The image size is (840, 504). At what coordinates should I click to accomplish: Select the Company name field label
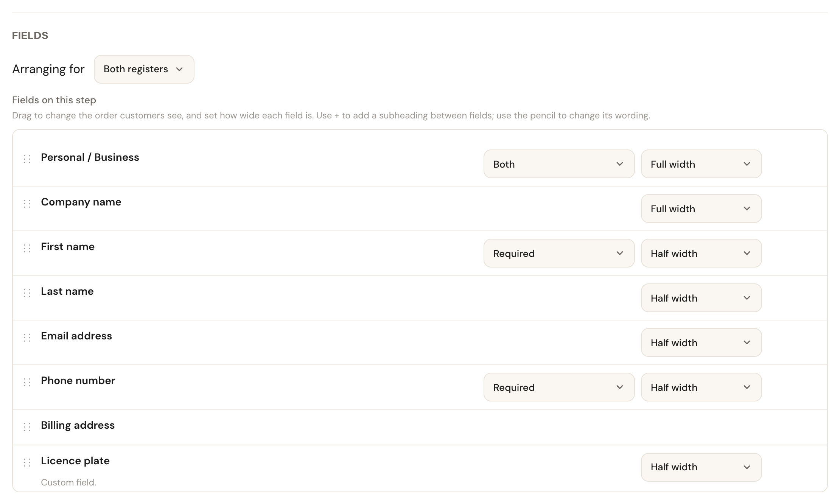[81, 202]
